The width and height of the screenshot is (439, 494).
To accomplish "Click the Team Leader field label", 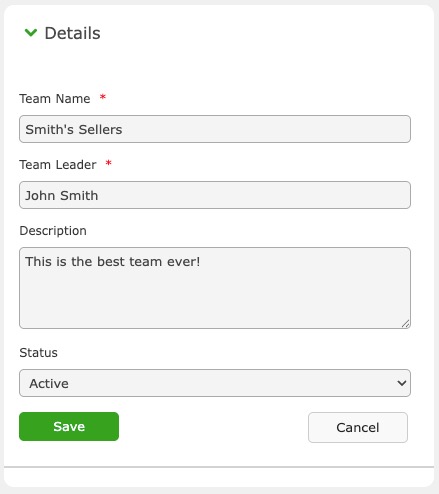I will 58,165.
